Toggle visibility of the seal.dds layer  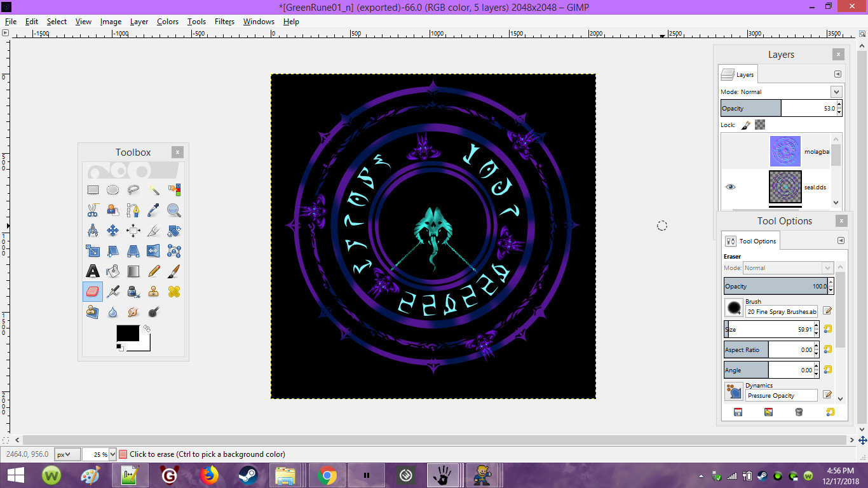click(731, 187)
